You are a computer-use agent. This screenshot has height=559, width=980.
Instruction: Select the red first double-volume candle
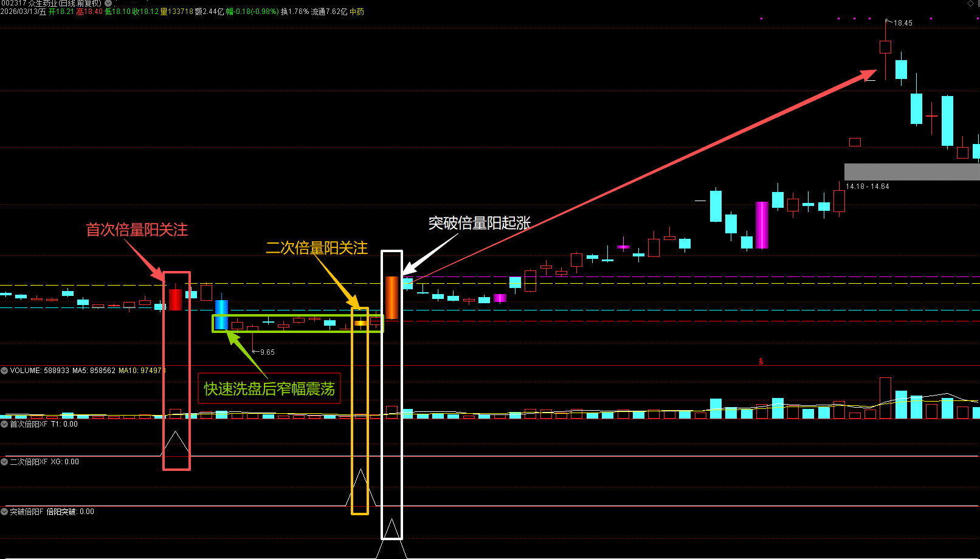point(175,300)
